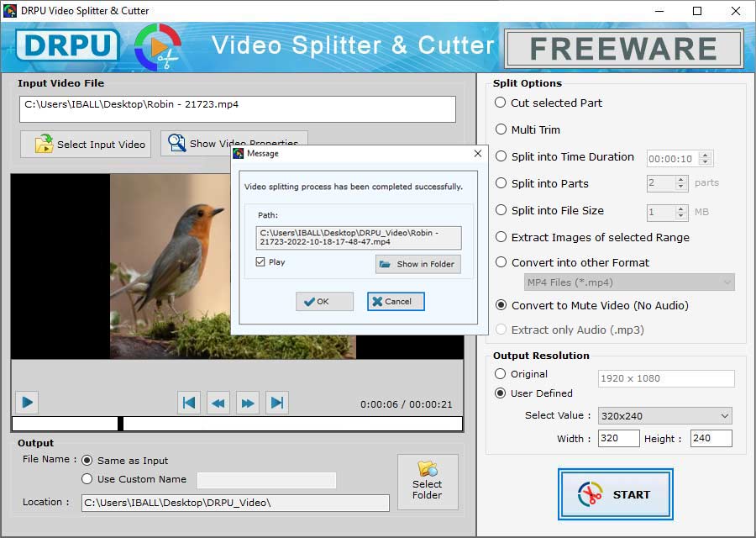756x538 pixels.
Task: Click the file size MB spinner
Action: [680, 212]
